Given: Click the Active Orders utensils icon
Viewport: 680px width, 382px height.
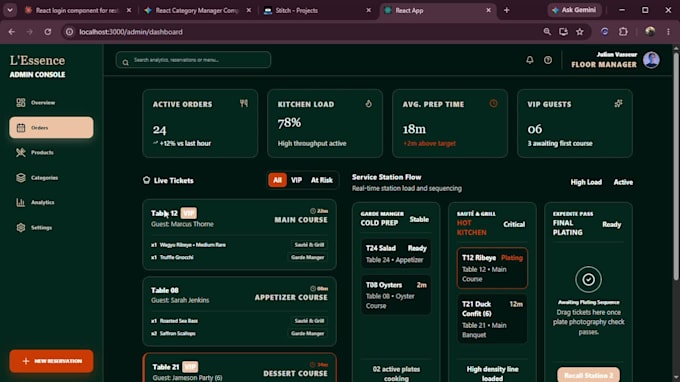Looking at the screenshot, I should point(244,103).
